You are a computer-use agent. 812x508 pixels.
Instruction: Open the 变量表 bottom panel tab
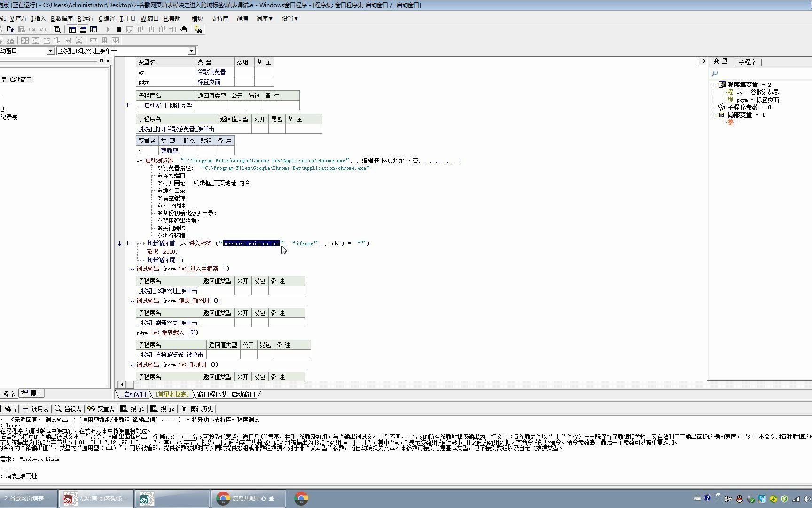click(101, 409)
